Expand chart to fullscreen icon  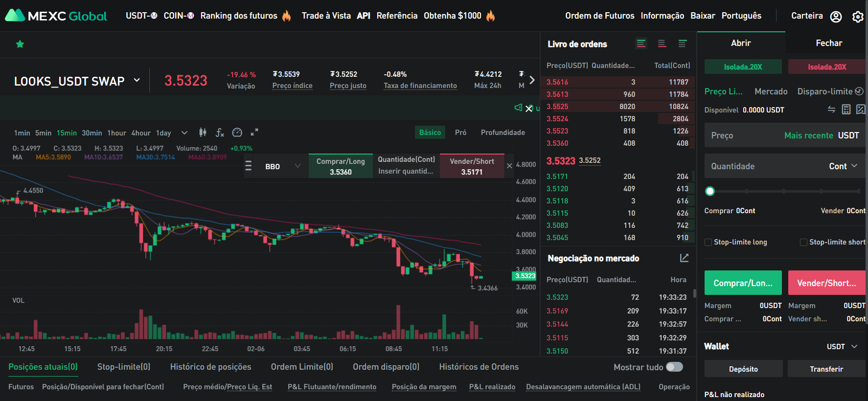(x=254, y=132)
